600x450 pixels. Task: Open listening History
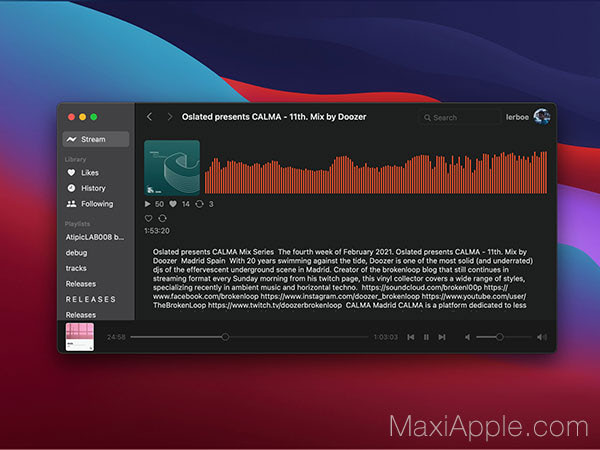(93, 188)
